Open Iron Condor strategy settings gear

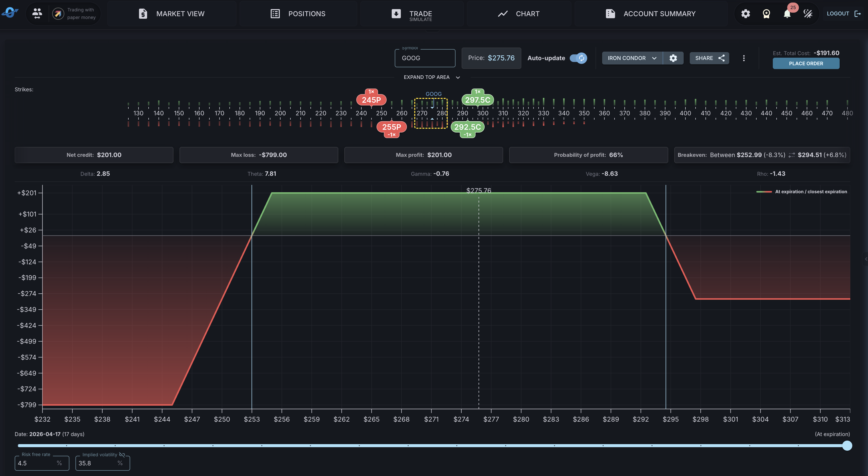tap(673, 58)
